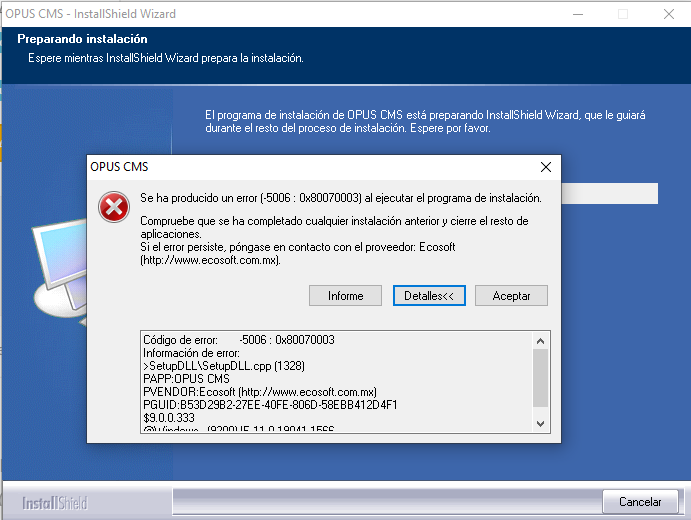Click the PVENDOR Ecosoft line in details
This screenshot has width=691, height=520.
[260, 392]
